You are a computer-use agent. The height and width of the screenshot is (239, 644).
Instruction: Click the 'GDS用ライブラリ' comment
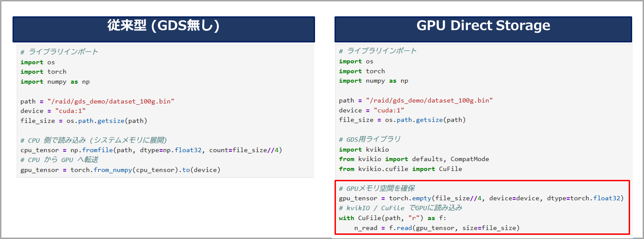[x=369, y=140]
